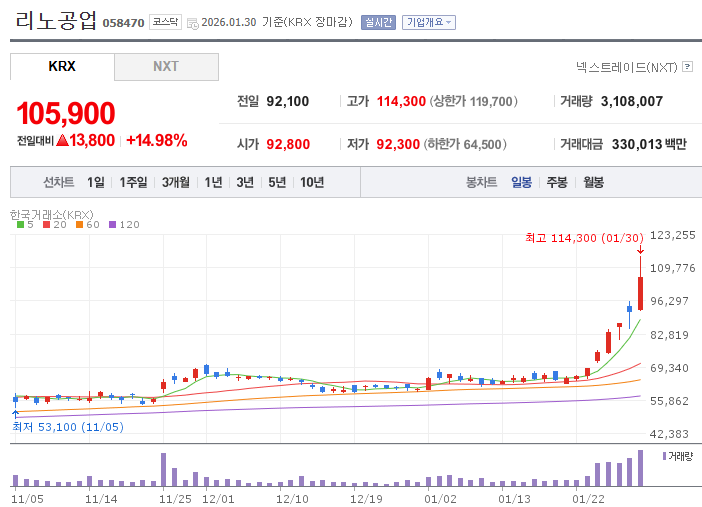Show the 1일 line chart

pyautogui.click(x=96, y=182)
